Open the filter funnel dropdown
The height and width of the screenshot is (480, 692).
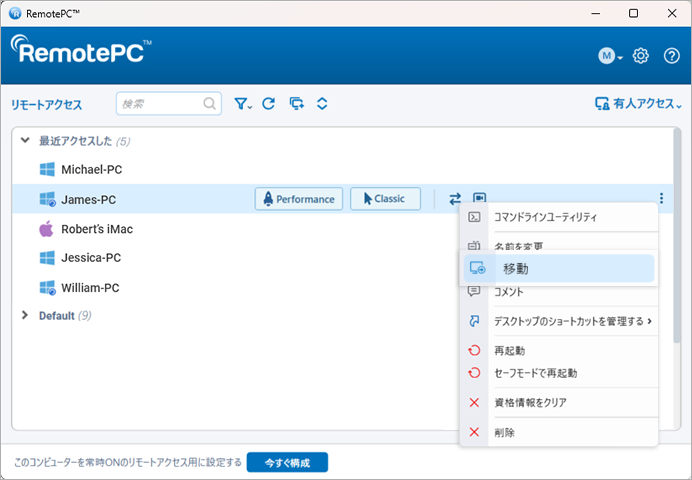coord(243,104)
